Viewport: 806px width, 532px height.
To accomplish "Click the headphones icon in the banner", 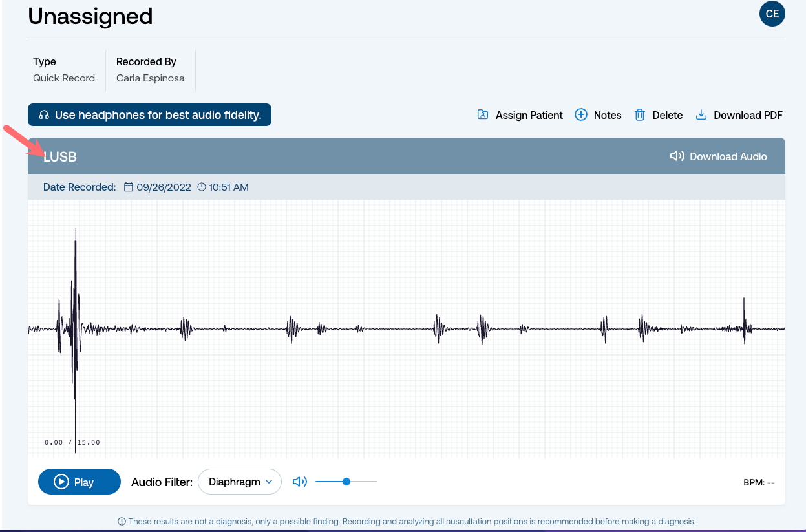I will coord(44,115).
